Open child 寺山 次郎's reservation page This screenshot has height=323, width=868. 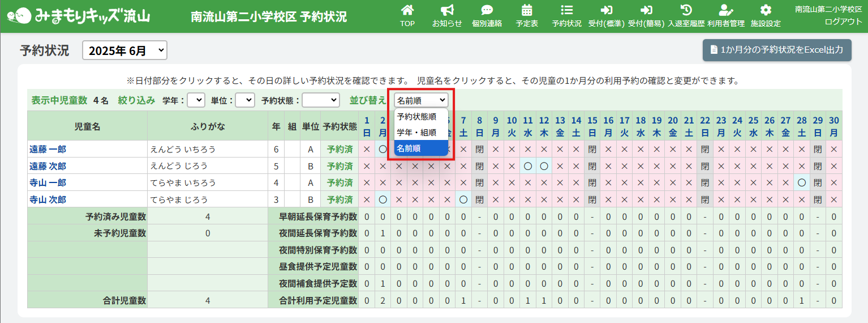pyautogui.click(x=48, y=199)
